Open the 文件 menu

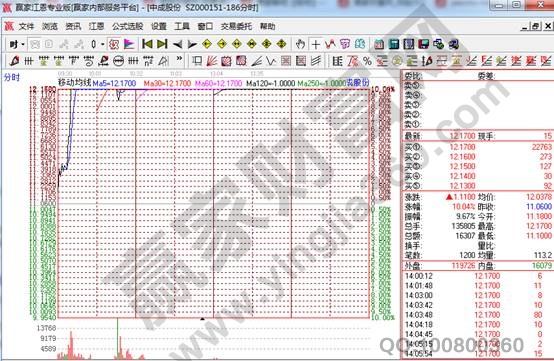point(26,26)
